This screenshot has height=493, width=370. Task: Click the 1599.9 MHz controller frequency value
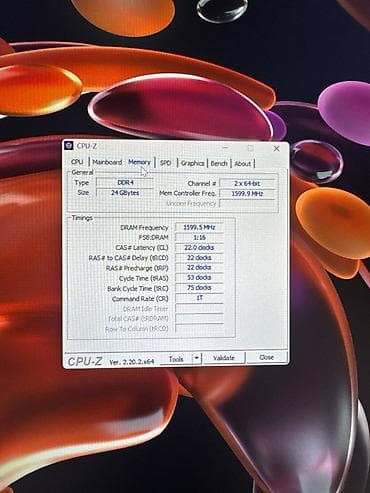point(247,193)
